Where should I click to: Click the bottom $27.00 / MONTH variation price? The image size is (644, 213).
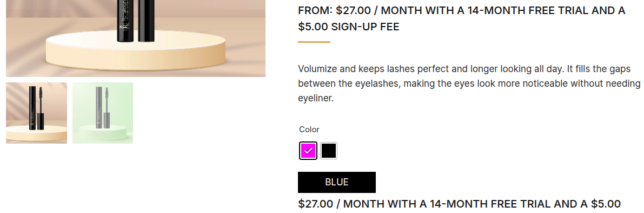[x=459, y=204]
